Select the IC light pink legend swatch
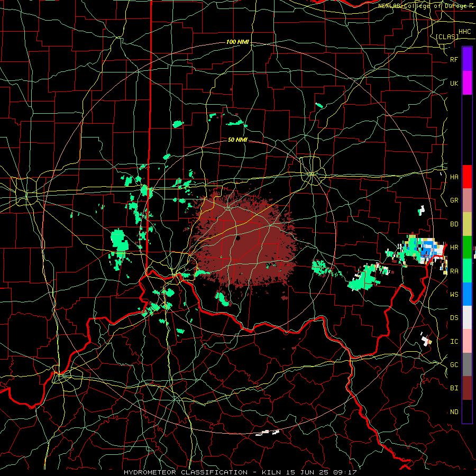This screenshot has width=476, height=476. tap(467, 341)
